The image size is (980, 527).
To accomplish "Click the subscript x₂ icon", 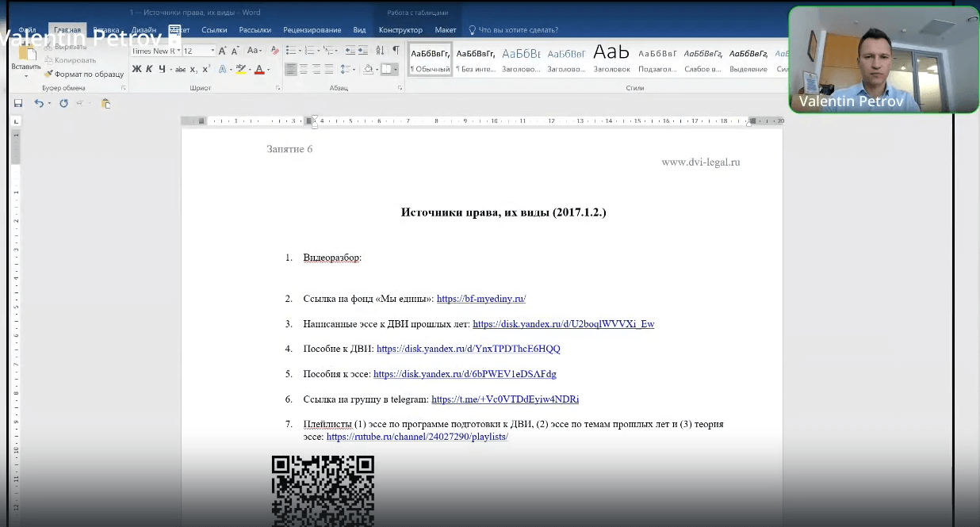I will pyautogui.click(x=193, y=68).
